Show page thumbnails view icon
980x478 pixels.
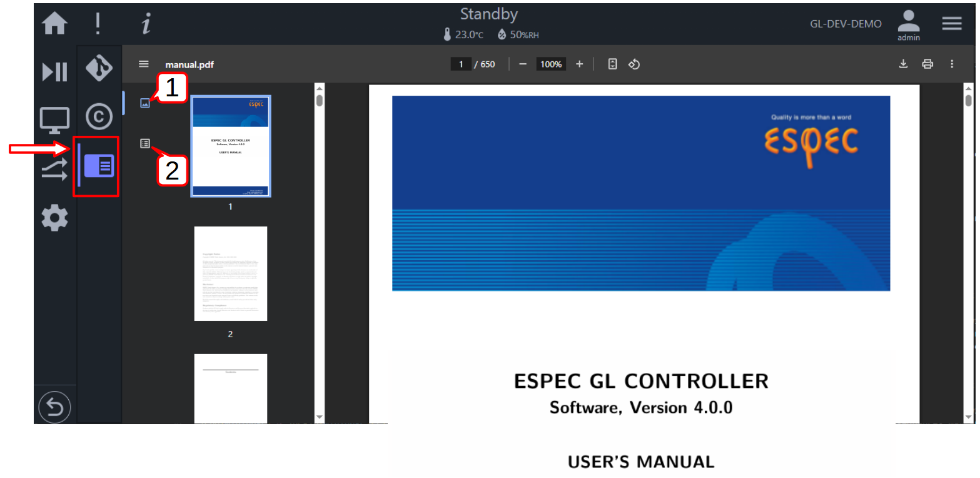tap(145, 103)
